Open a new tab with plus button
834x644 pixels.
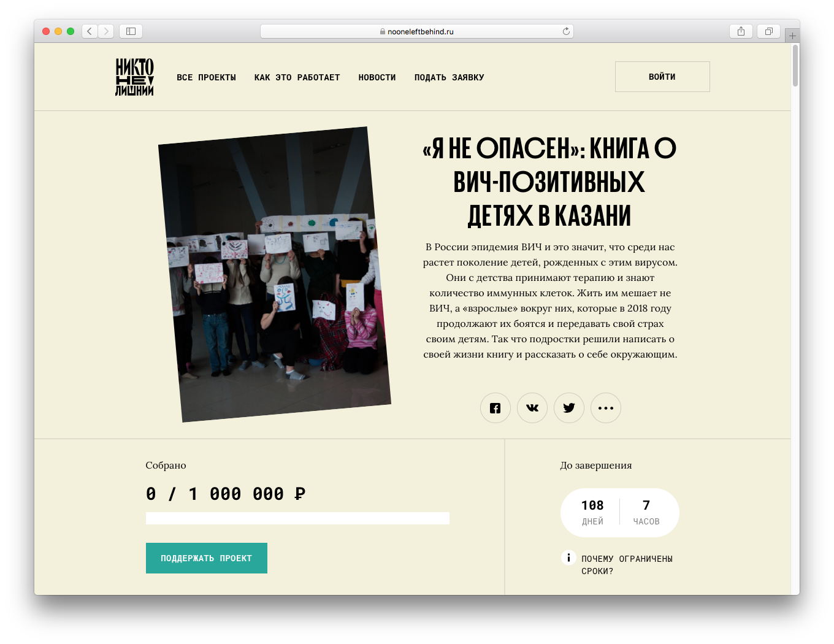tap(792, 36)
